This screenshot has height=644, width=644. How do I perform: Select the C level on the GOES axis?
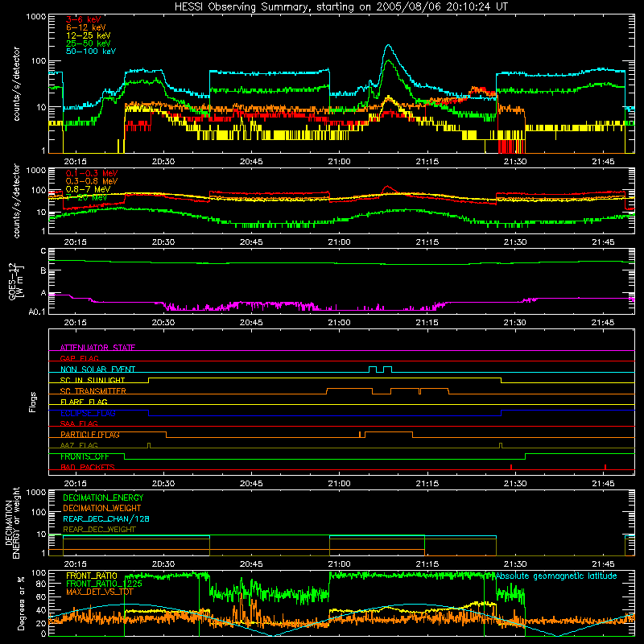tap(43, 251)
